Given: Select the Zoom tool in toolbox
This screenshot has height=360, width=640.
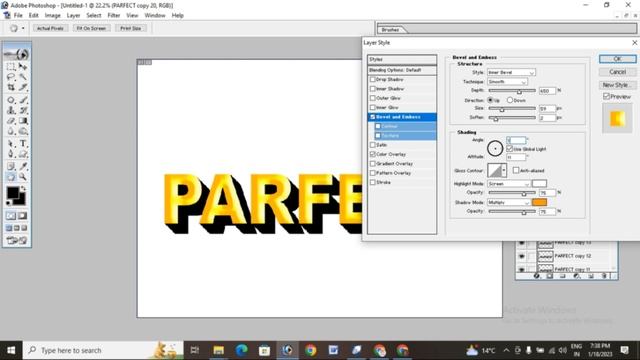Looking at the screenshot, I should pos(23,177).
